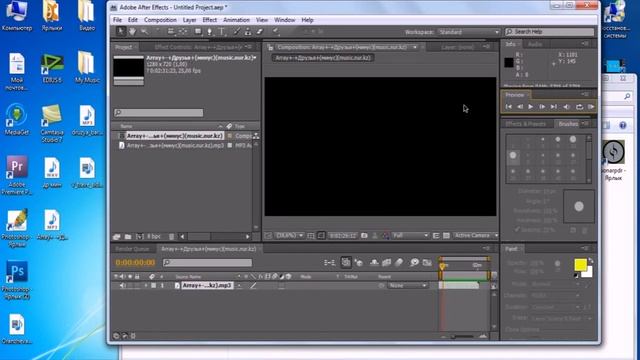
Task: Select the Hand tool
Action: 133,31
